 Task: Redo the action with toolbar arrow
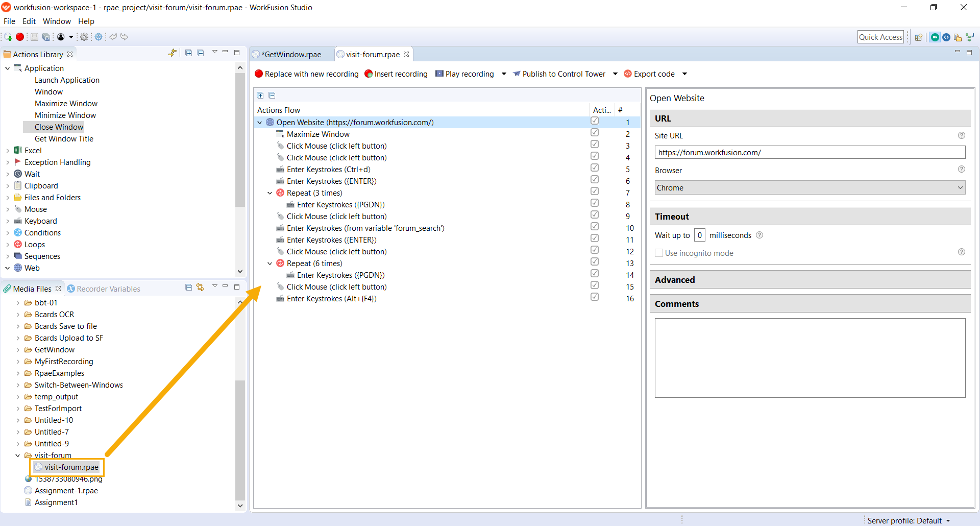click(124, 37)
